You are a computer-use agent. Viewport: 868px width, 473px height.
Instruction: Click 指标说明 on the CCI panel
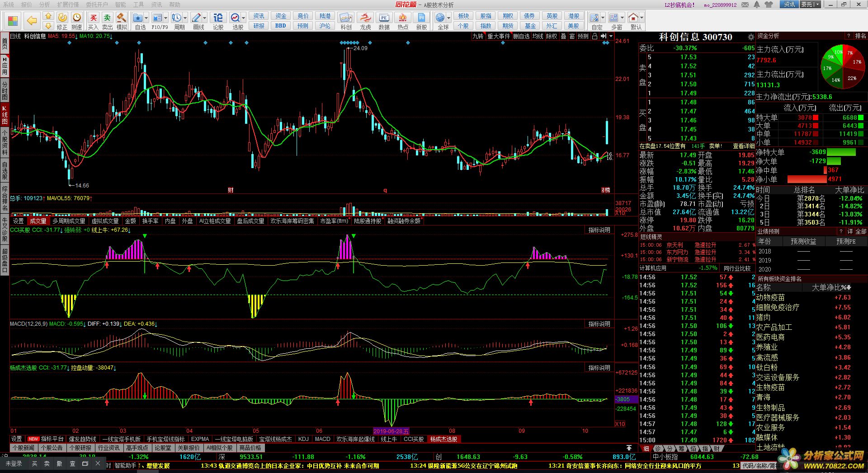point(599,230)
